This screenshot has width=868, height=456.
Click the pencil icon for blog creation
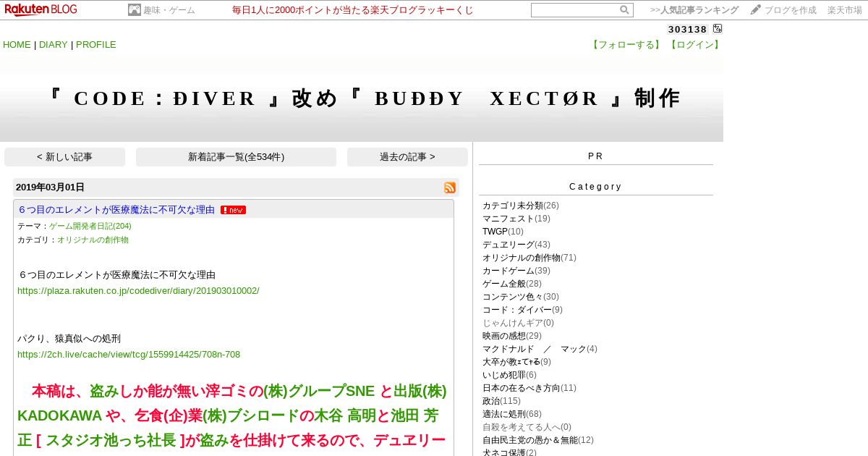coord(756,9)
